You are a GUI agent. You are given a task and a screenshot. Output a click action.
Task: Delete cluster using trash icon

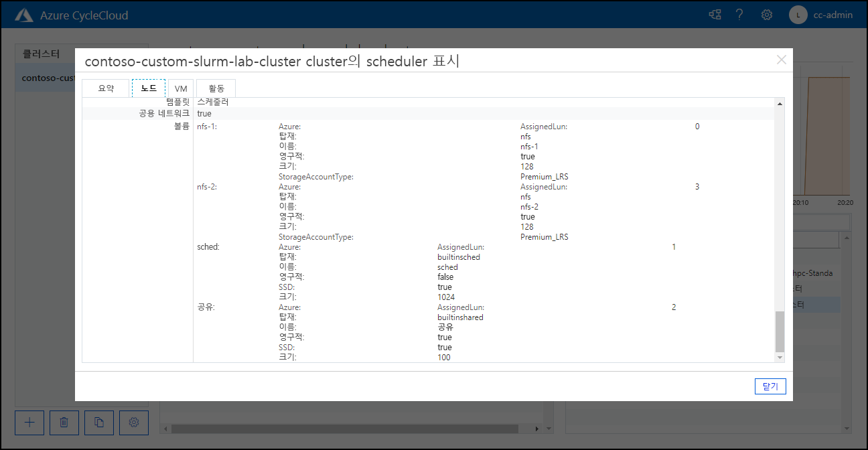tap(64, 422)
